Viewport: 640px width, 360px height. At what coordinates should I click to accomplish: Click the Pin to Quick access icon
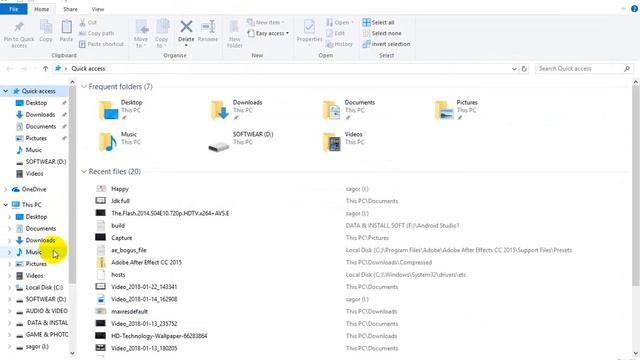(19, 27)
